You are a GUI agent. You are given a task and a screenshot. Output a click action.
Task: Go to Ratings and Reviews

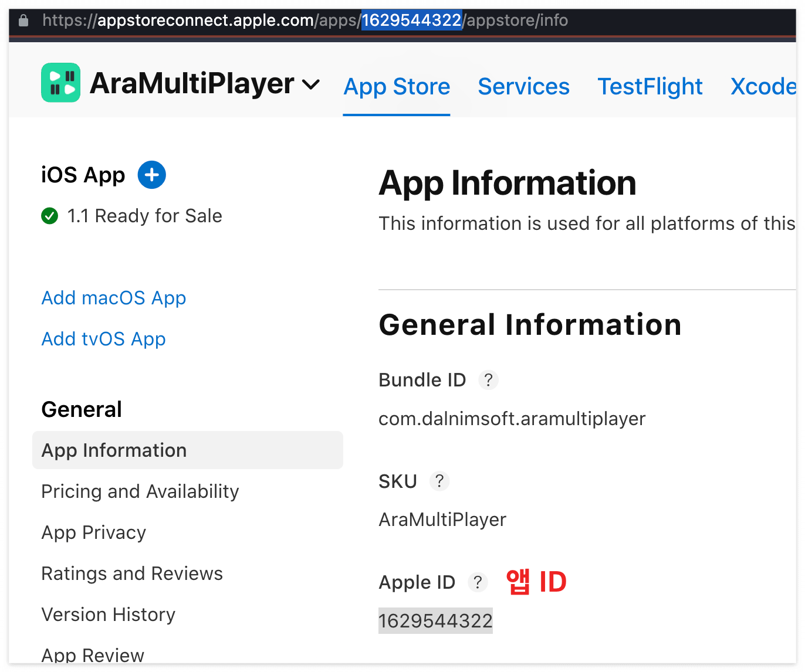click(132, 573)
